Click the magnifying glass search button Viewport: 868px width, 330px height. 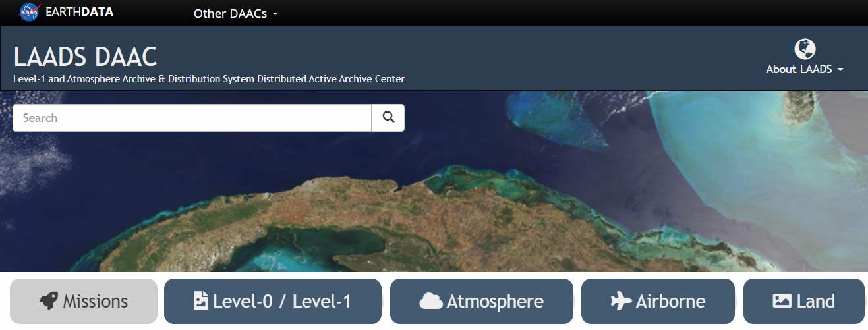388,118
